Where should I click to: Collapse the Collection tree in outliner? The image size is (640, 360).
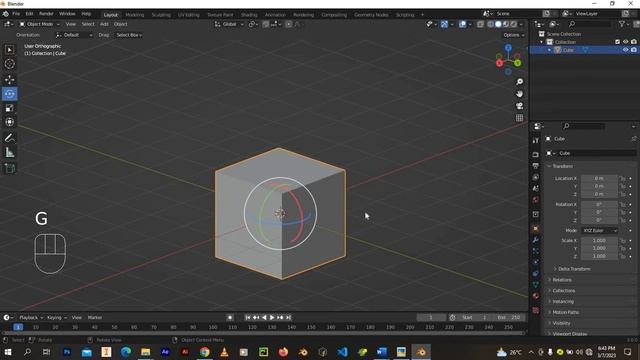pos(542,42)
